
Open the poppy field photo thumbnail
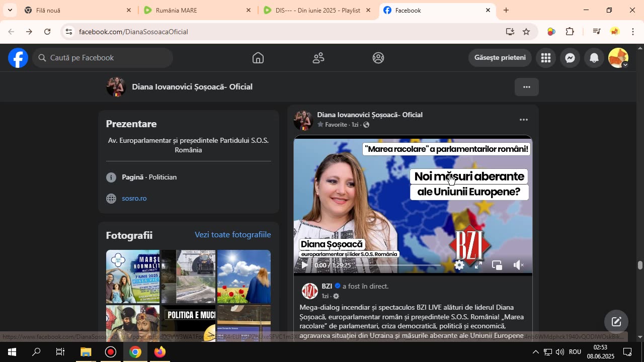244,277
